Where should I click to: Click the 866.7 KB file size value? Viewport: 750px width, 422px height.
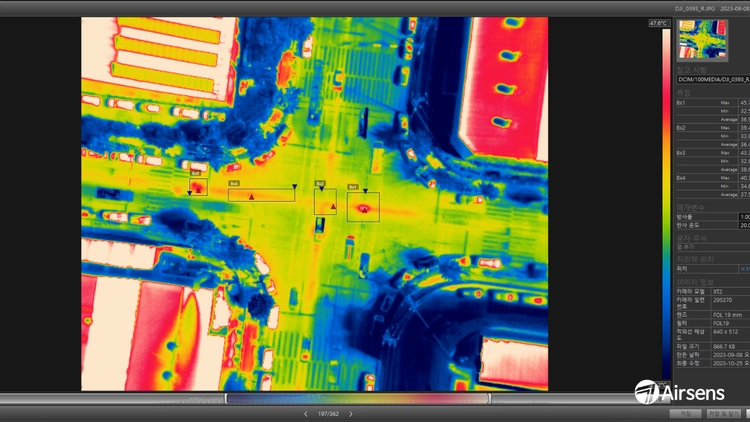724,346
